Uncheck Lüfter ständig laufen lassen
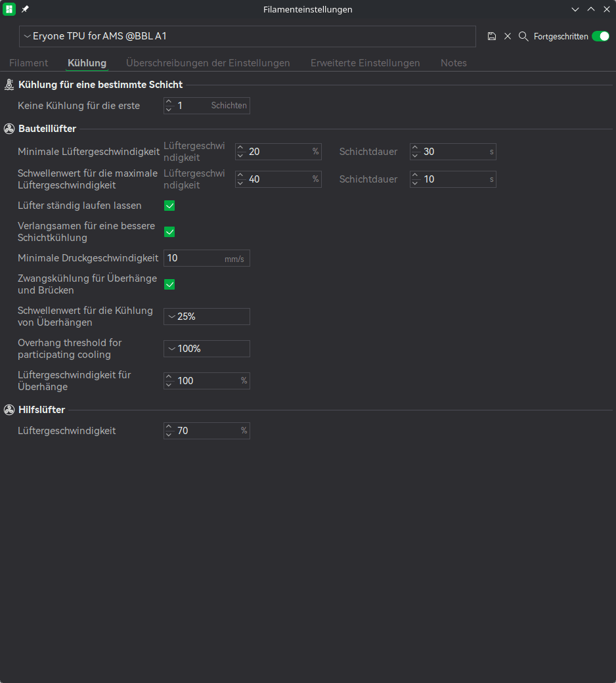 pyautogui.click(x=169, y=206)
